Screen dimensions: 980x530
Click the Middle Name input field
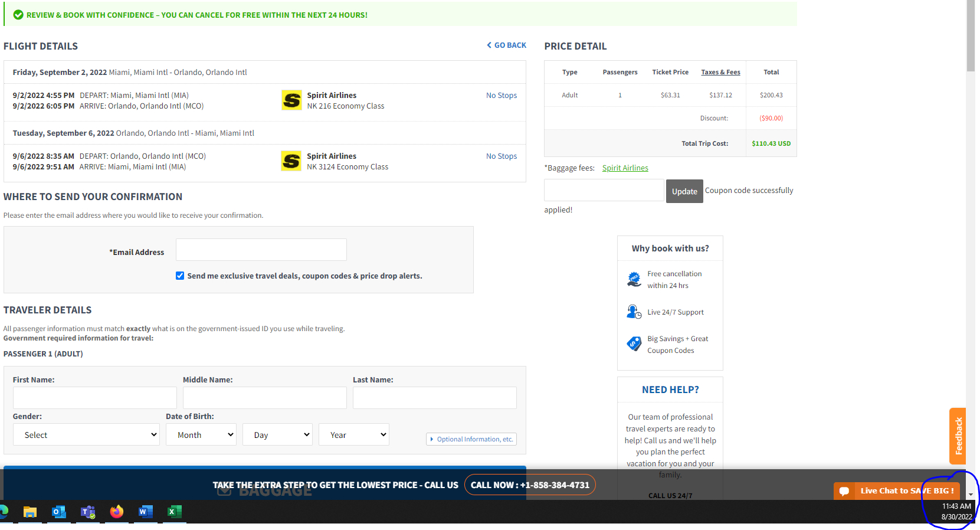(x=265, y=398)
